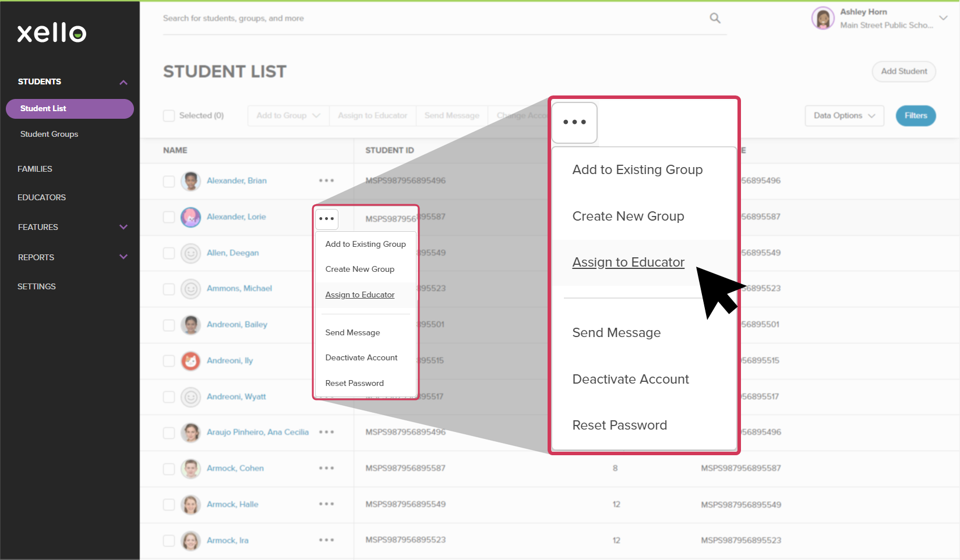Select Deactivate Account in the small menu
Screen dimensions: 960x560
[x=361, y=357]
